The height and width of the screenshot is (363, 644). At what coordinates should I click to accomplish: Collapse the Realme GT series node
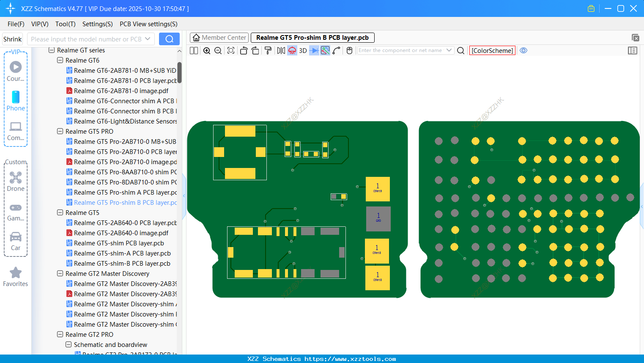click(x=52, y=50)
